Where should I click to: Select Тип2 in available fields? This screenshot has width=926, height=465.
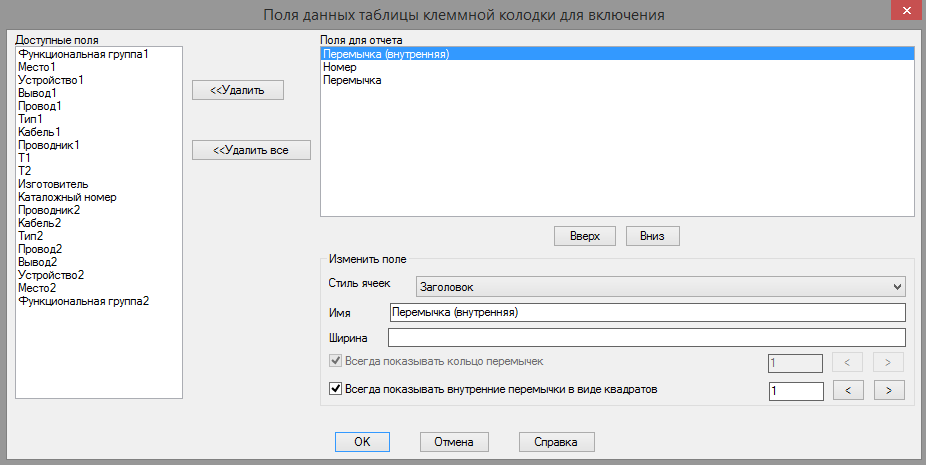click(x=99, y=236)
